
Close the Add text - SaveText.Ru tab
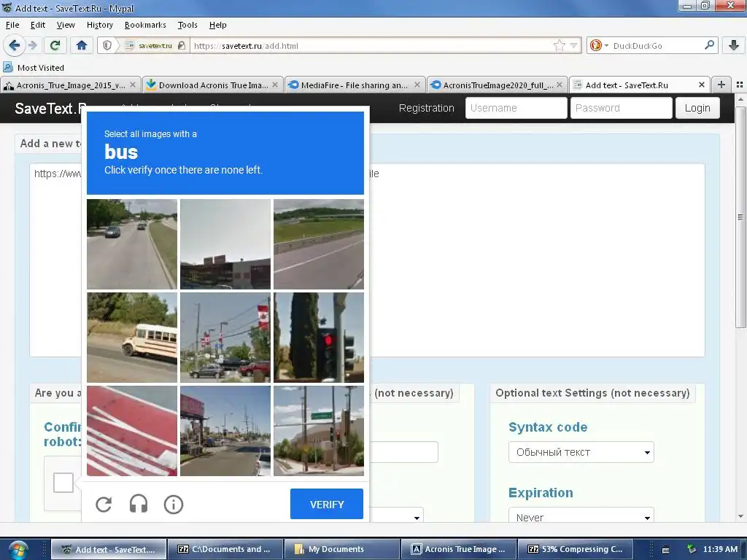point(701,85)
